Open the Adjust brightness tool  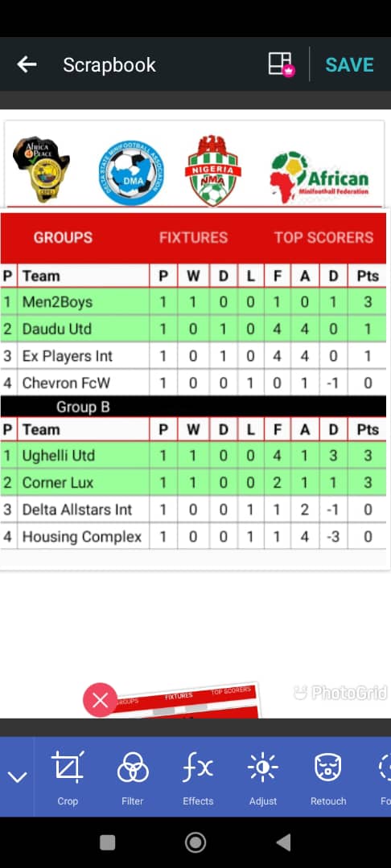pos(263,777)
